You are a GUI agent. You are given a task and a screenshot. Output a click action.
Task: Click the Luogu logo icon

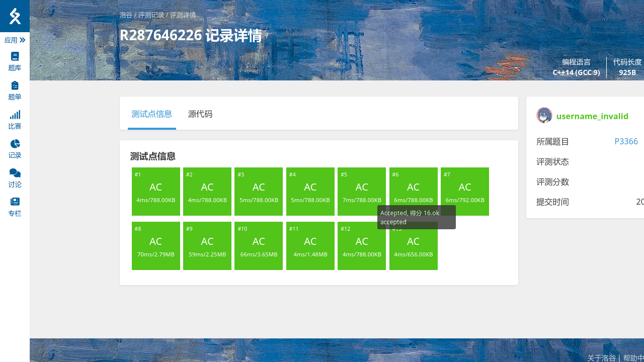(x=15, y=16)
